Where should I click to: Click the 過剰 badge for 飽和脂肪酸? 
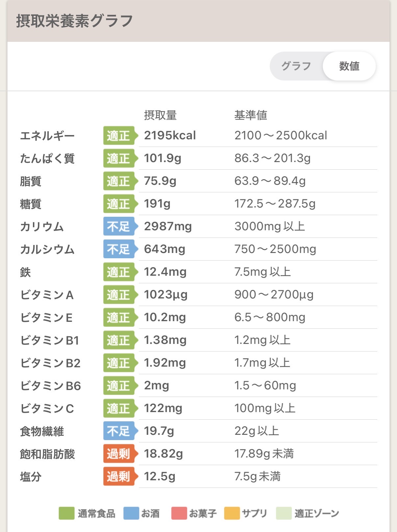tap(119, 454)
